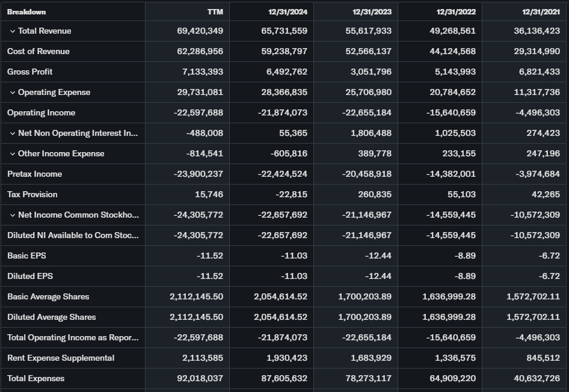Click the Pretax Income row label

(x=35, y=174)
